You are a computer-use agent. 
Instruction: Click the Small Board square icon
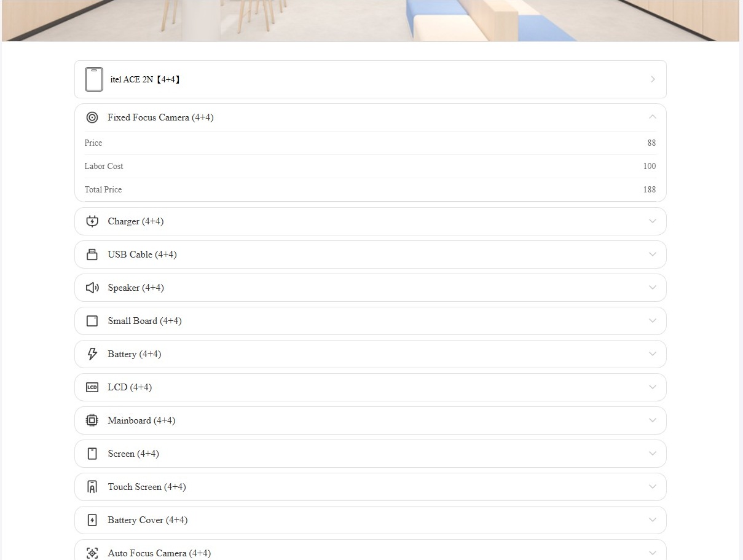[92, 321]
